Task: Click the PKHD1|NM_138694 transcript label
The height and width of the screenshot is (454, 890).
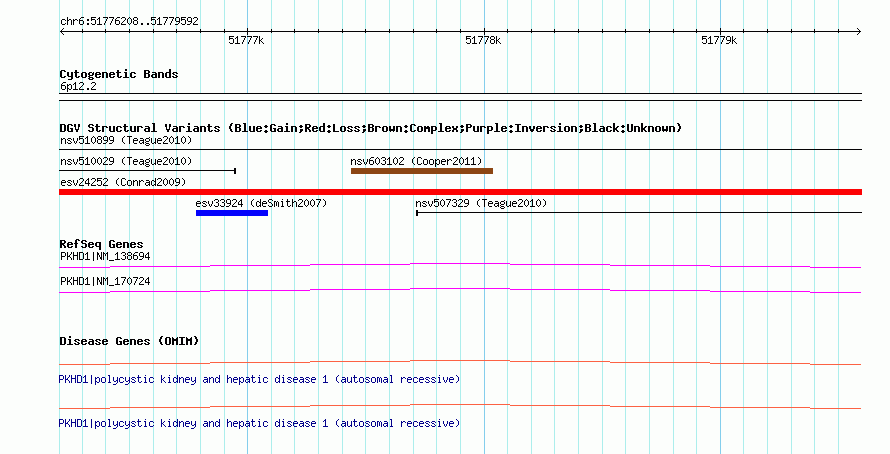Action: click(106, 257)
